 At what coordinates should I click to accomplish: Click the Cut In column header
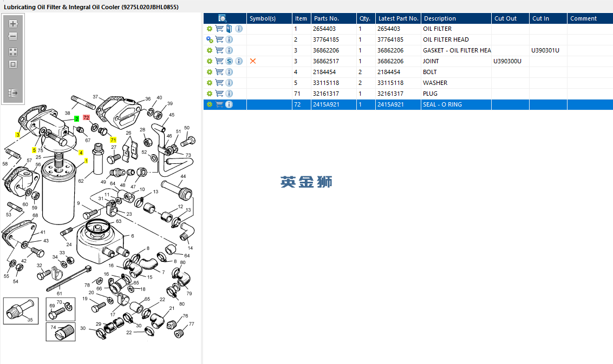pos(548,18)
